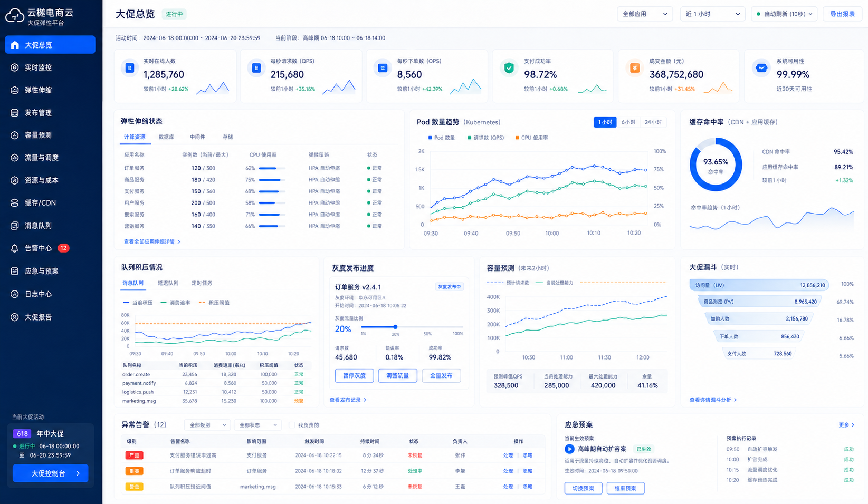Switch to the 存储 tab
The width and height of the screenshot is (868, 504).
pos(227,137)
